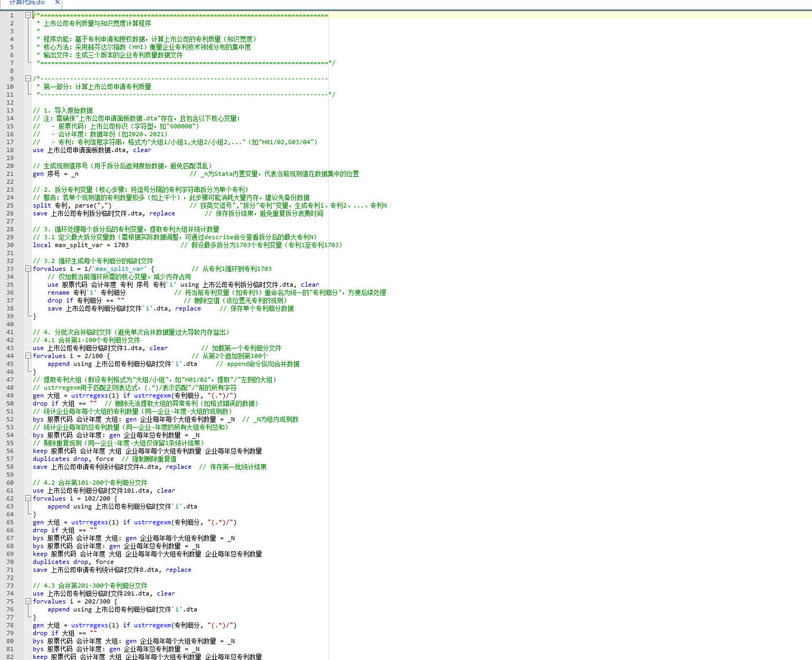The height and width of the screenshot is (660, 812).
Task: Collapse the header comment block at line 1
Action: 28,15
